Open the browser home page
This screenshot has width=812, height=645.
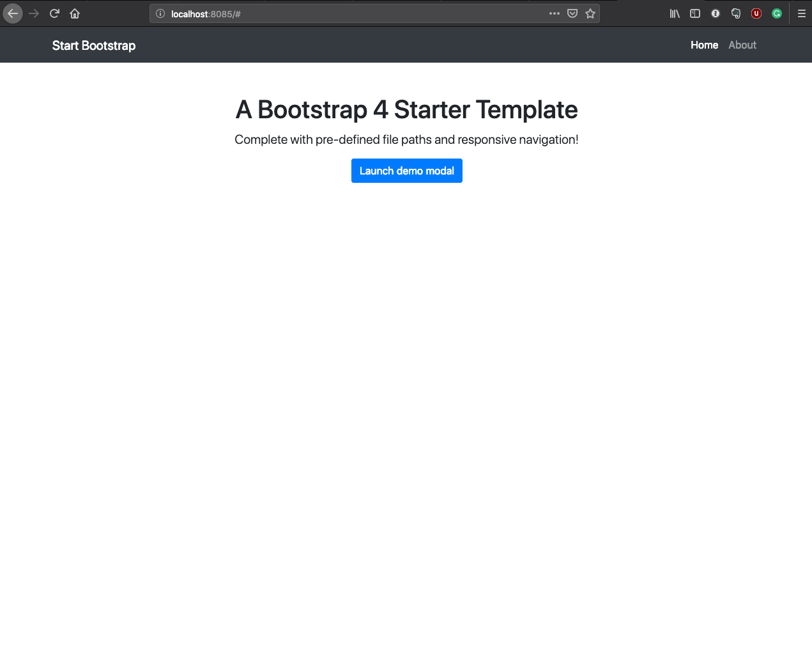pos(75,13)
